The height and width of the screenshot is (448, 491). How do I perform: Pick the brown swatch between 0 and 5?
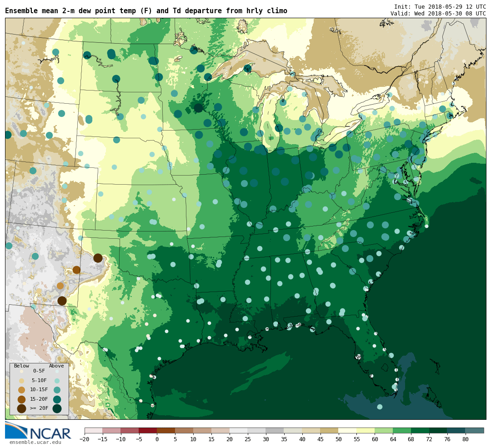click(x=166, y=430)
